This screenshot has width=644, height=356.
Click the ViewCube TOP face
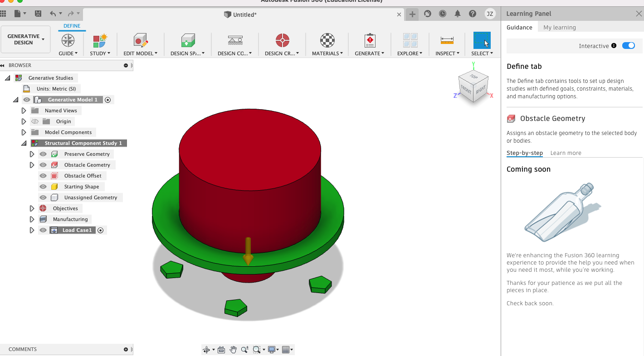pyautogui.click(x=474, y=77)
